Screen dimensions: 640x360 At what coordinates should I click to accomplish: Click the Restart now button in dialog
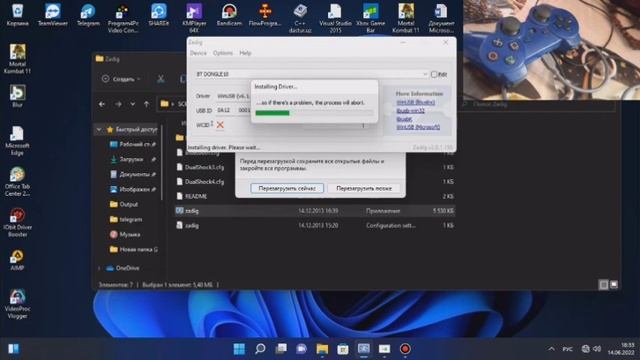(287, 188)
